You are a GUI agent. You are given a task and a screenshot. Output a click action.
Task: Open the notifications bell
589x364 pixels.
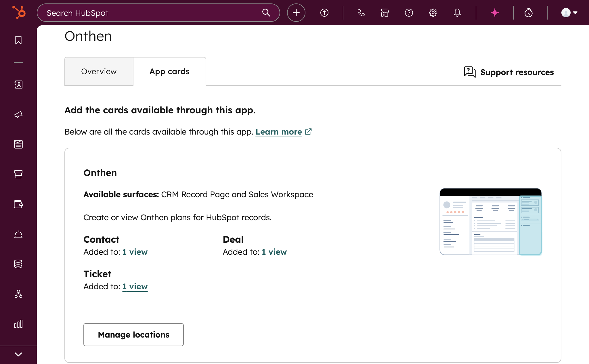(457, 13)
